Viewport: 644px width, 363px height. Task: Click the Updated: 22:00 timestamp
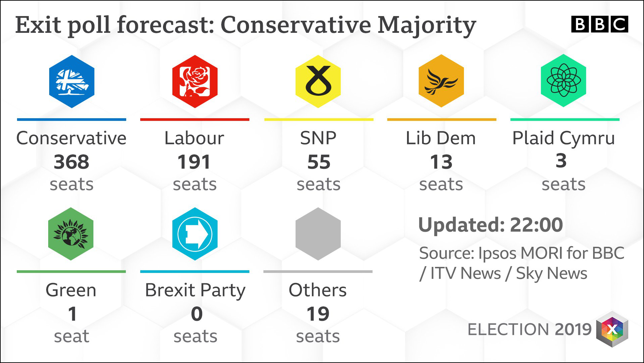(x=491, y=225)
